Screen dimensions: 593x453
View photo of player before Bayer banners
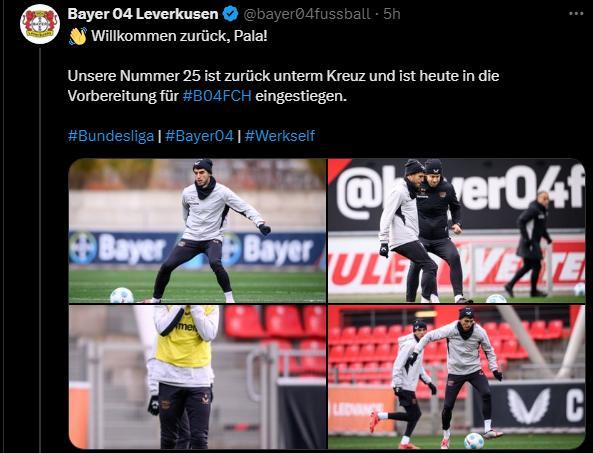point(197,231)
